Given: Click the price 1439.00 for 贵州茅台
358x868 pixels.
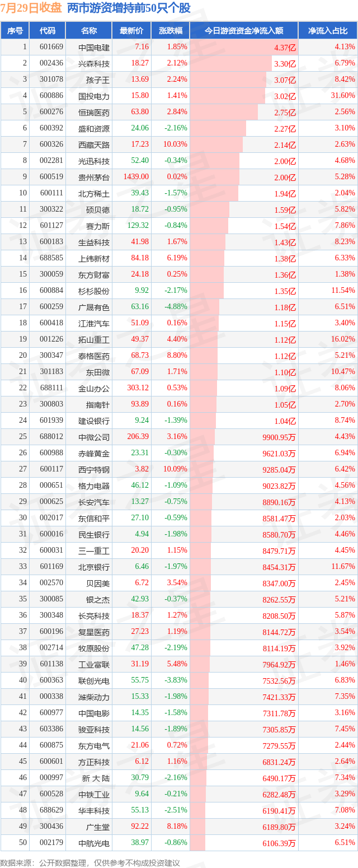Looking at the screenshot, I should (x=136, y=177).
